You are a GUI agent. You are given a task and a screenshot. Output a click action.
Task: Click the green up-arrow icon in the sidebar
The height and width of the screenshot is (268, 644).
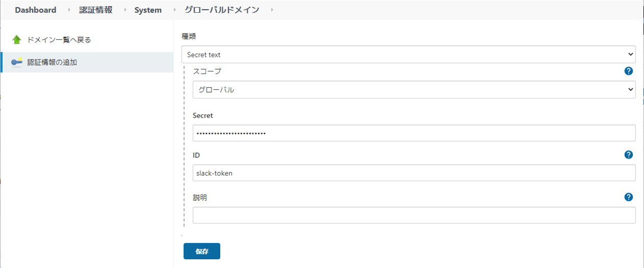pos(17,40)
